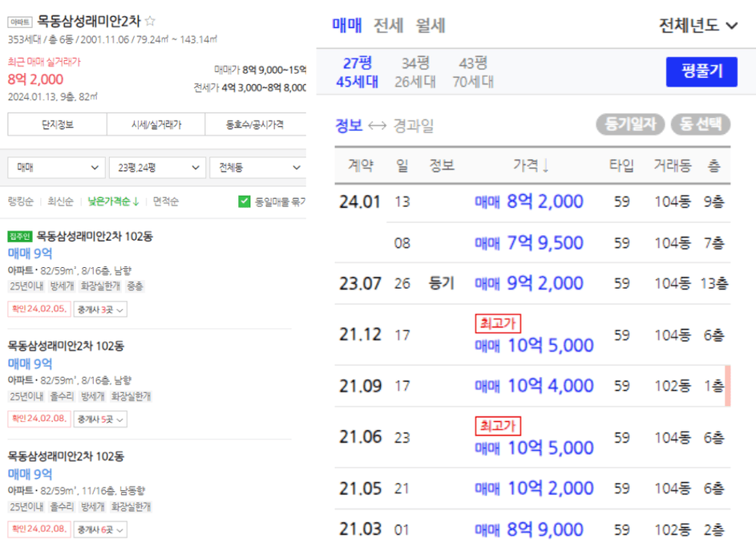Click the 매매 9억 2,000 price cell
The image size is (756, 552).
point(529,283)
